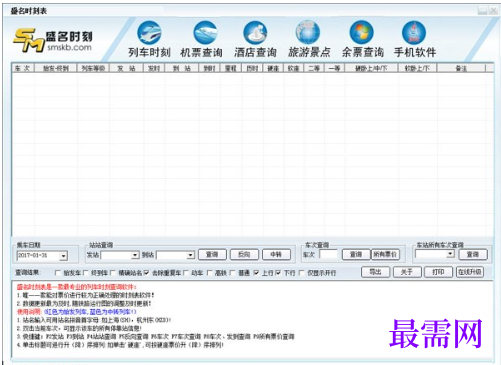Image resolution: width=501 pixels, height=365 pixels.
Task: Click the 导出 export button
Action: (376, 272)
